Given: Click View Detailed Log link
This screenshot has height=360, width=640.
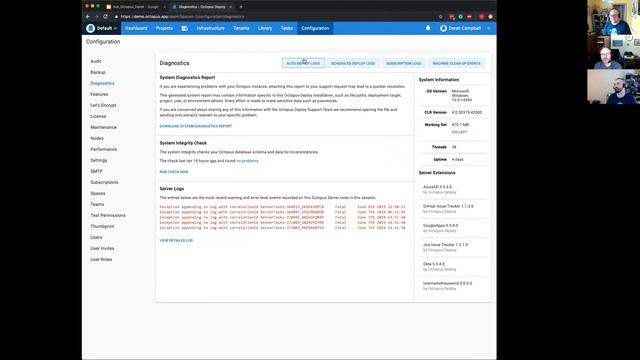Looking at the screenshot, I should pos(176,240).
